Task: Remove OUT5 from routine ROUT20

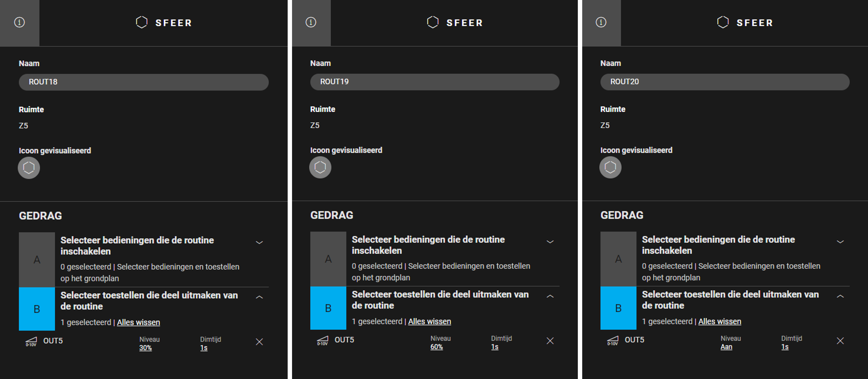Action: 840,341
